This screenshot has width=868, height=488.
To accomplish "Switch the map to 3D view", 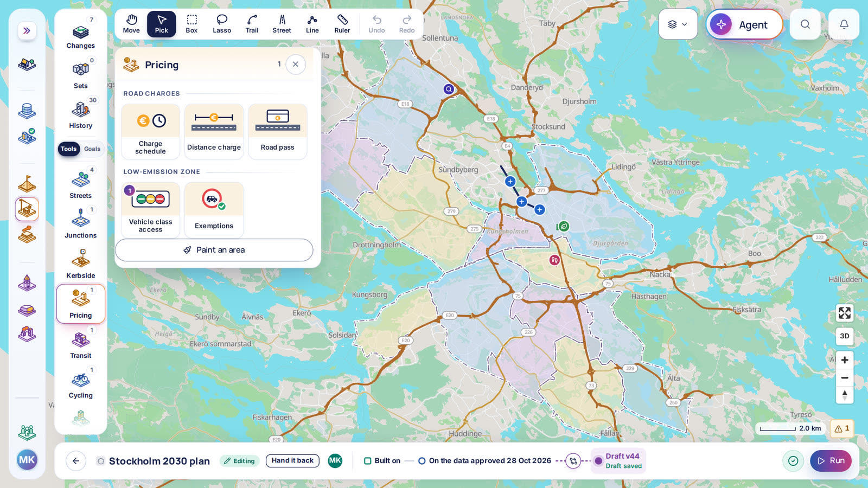I will click(845, 336).
